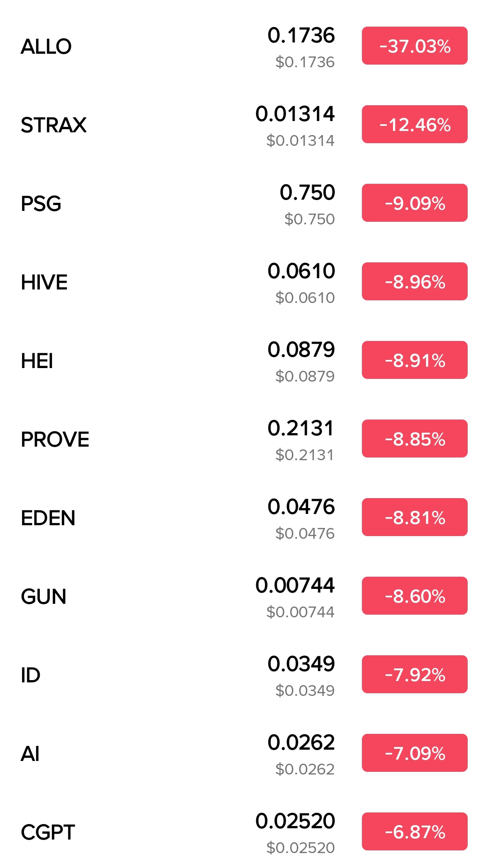
Task: Open the PROVE market listing
Action: click(244, 439)
